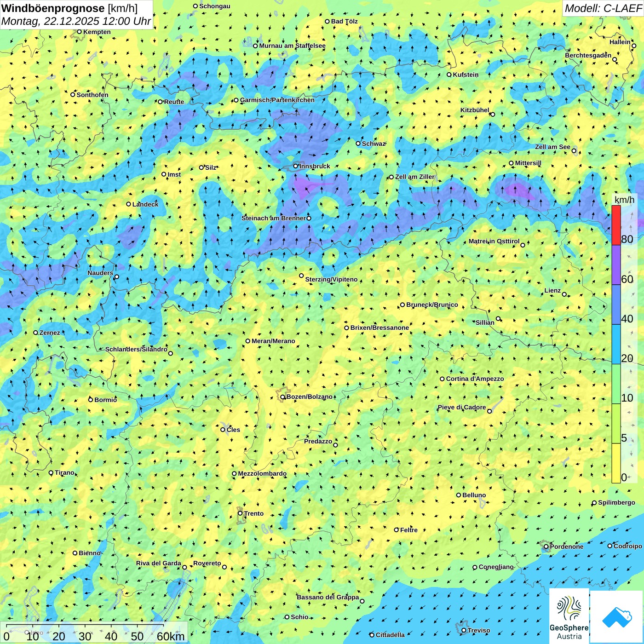Click the Bozen/Bolzano city label
Screen dimensions: 644x644
(309, 397)
